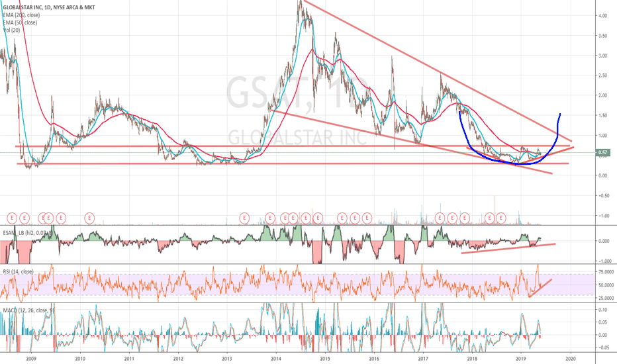
Task: Click the GLOBALSTAR INC symbol title
Action: coord(49,7)
